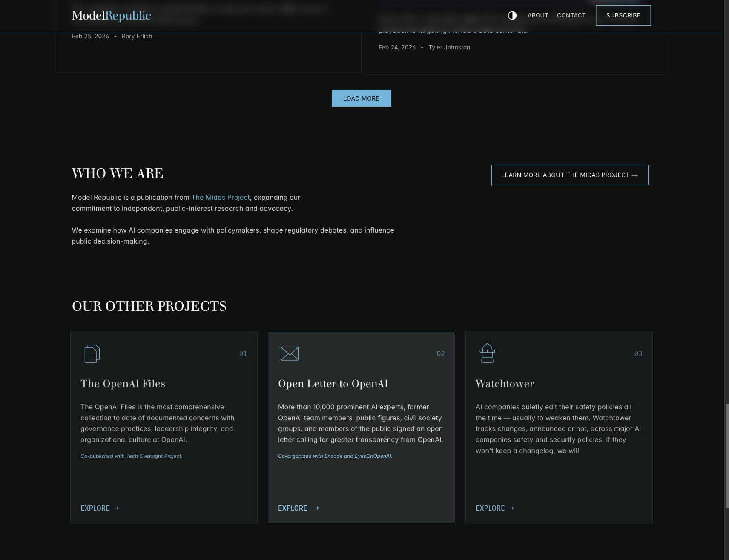The image size is (729, 560).
Task: Click Co-published with Tech Oversight Project text
Action: pos(132,456)
